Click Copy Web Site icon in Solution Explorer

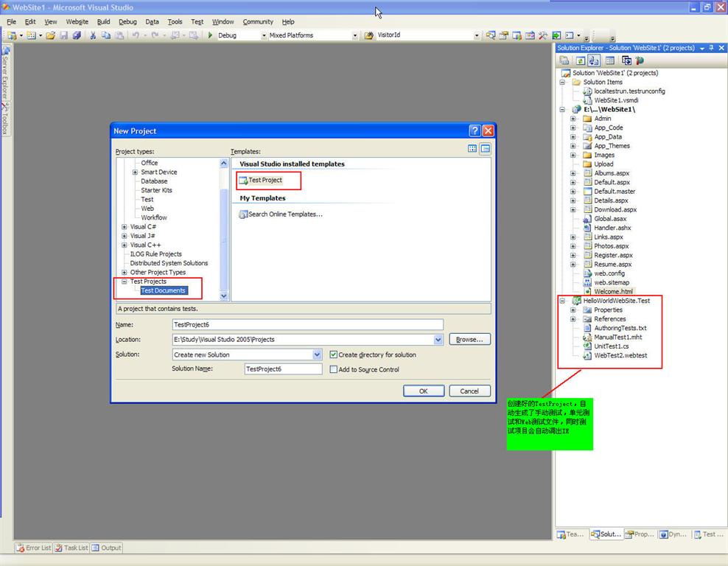pos(626,60)
